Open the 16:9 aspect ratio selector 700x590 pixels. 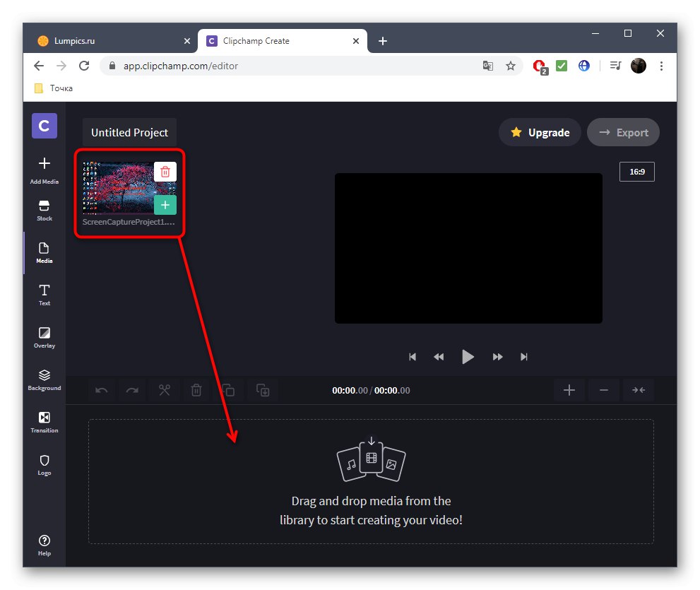tap(636, 171)
